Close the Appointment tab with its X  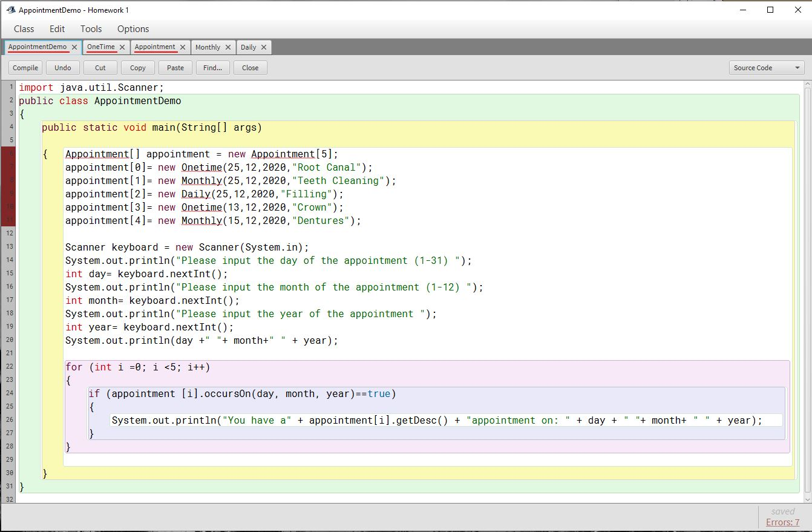tap(183, 47)
